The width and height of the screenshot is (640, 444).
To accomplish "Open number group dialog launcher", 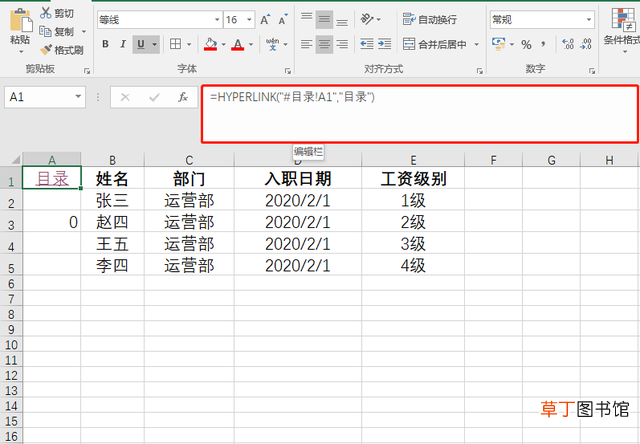I will (x=592, y=71).
